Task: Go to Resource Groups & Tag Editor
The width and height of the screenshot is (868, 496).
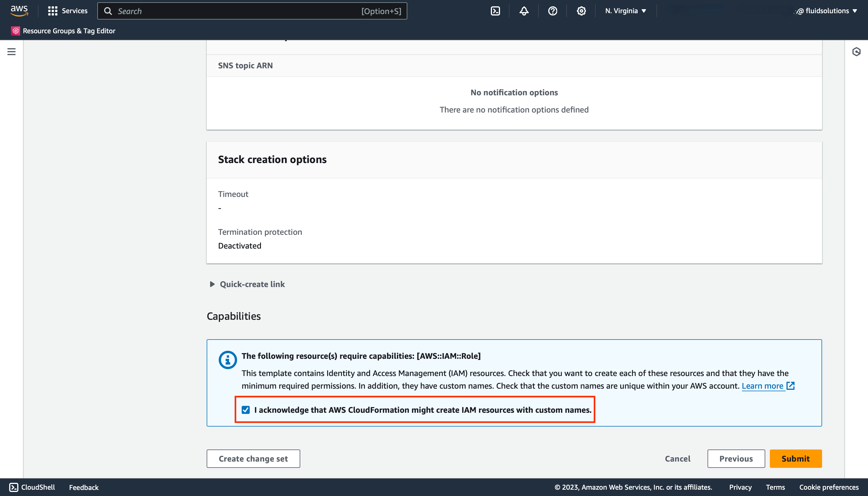Action: click(63, 31)
